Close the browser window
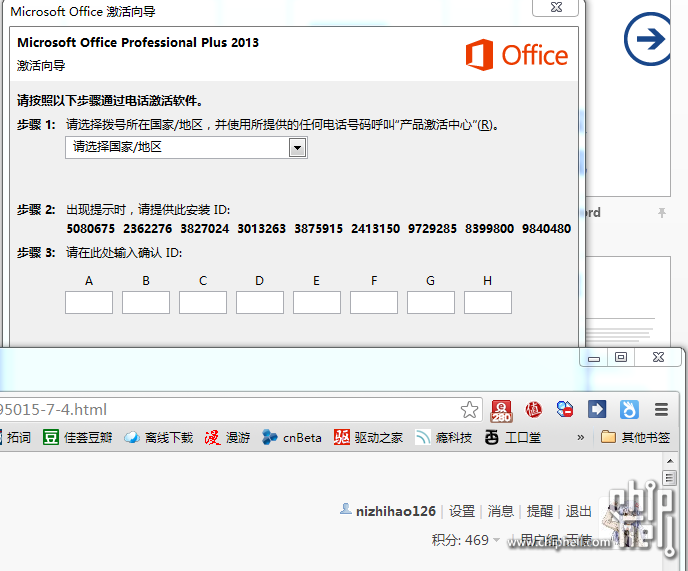 pos(658,358)
